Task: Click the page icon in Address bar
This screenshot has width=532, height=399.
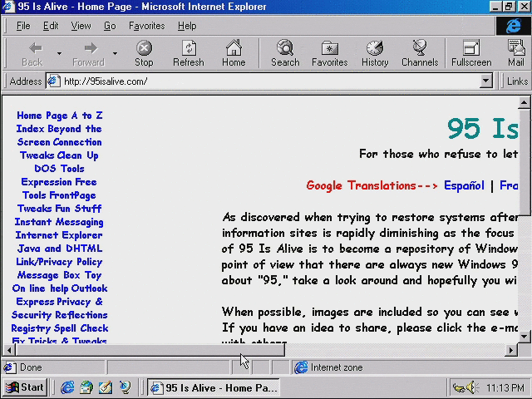Action: [x=53, y=81]
